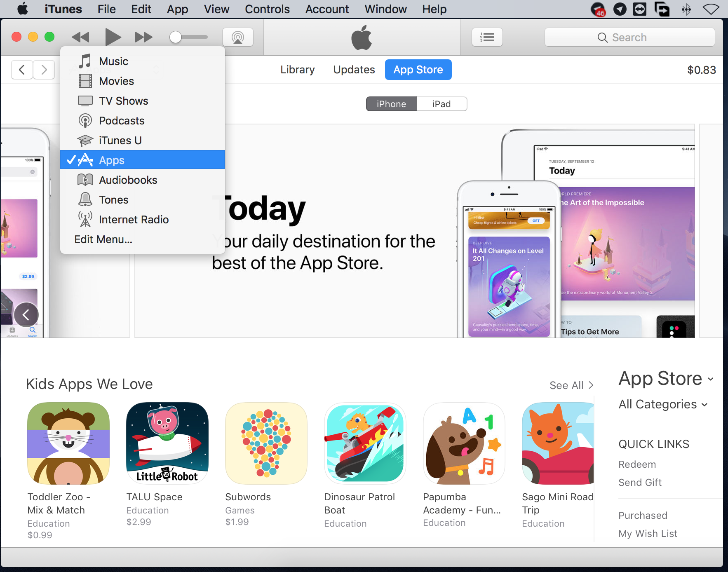Go back with the left arrow button
The width and height of the screenshot is (728, 572).
click(22, 70)
